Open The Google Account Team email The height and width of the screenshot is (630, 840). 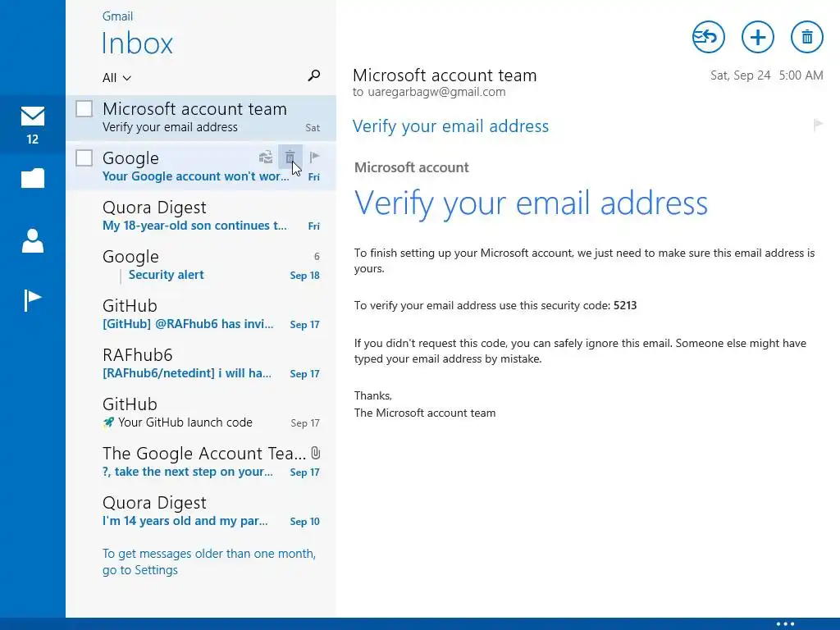pos(201,462)
